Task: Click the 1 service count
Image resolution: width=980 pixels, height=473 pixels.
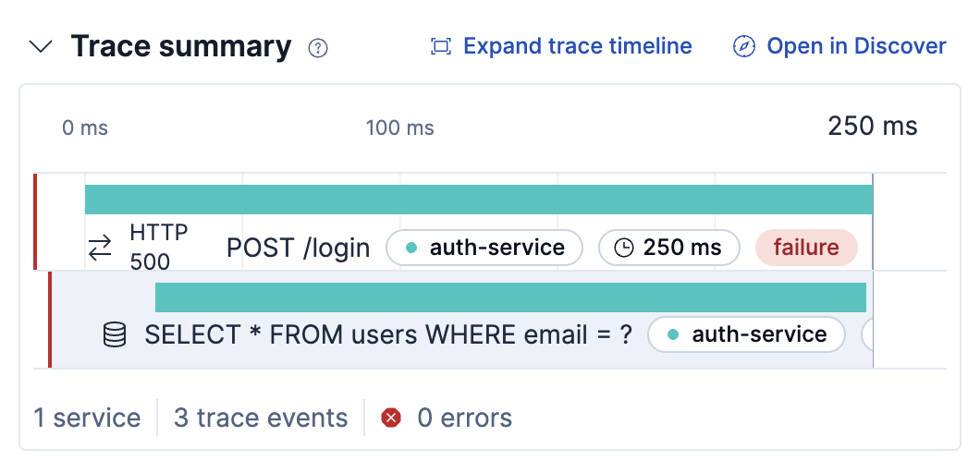Action: 87,418
